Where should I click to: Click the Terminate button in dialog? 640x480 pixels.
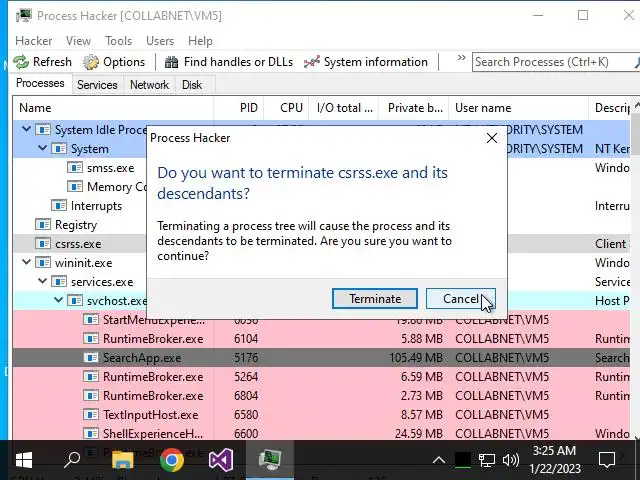375,299
